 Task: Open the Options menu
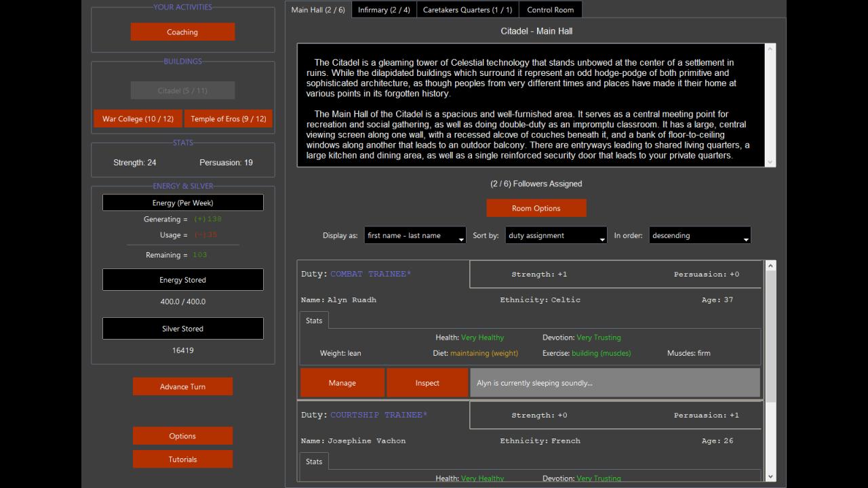[182, 436]
